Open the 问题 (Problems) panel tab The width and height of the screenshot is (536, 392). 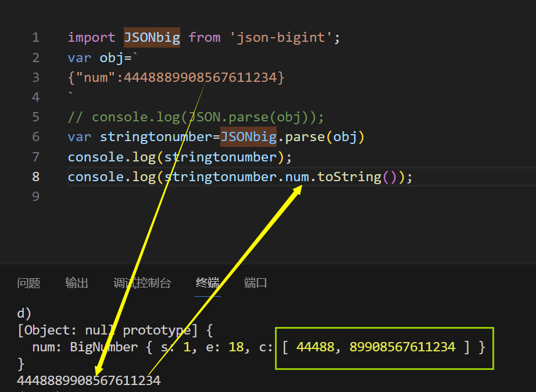pyautogui.click(x=28, y=283)
